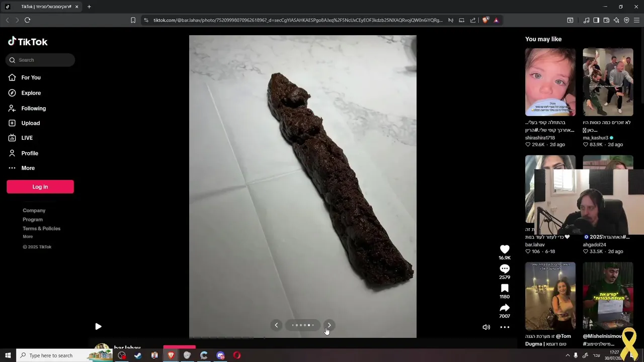Play the slideshow with play button
This screenshot has height=362, width=644.
(x=98, y=326)
